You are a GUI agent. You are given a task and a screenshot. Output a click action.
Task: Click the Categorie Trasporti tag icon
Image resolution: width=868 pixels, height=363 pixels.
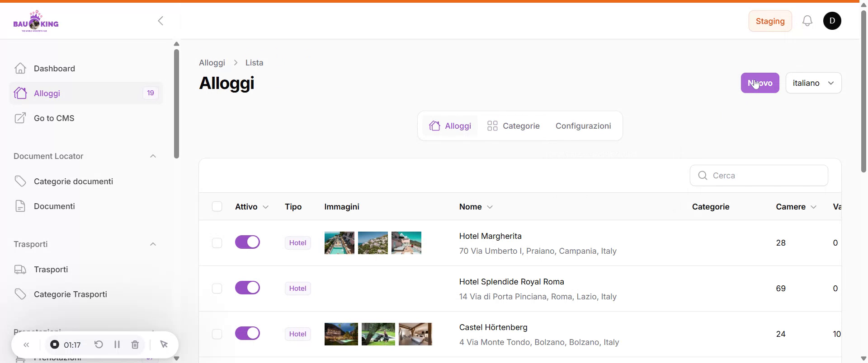(x=20, y=294)
